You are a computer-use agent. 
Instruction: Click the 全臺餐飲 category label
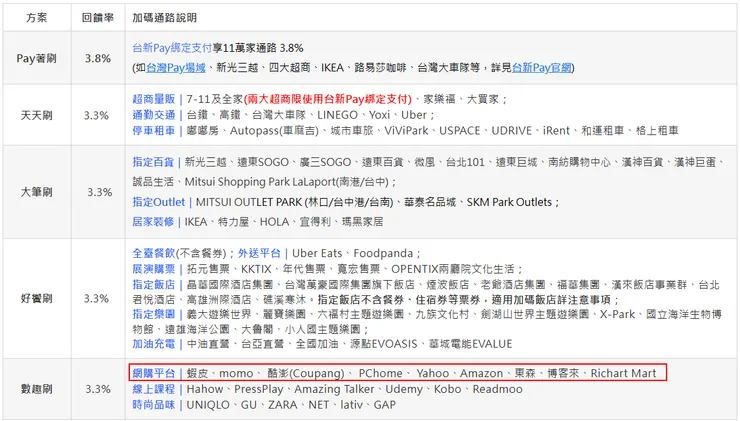pos(153,253)
